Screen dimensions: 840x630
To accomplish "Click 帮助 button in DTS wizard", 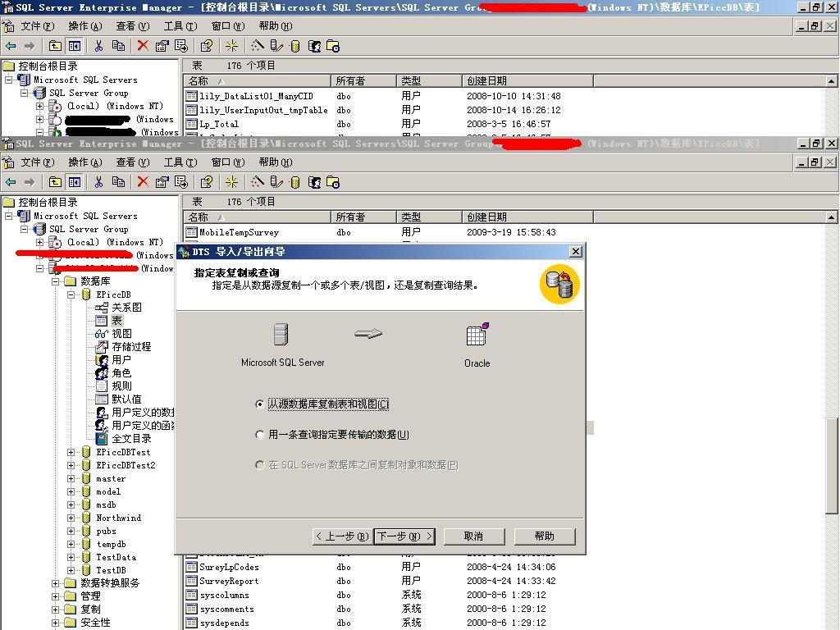I will [545, 536].
